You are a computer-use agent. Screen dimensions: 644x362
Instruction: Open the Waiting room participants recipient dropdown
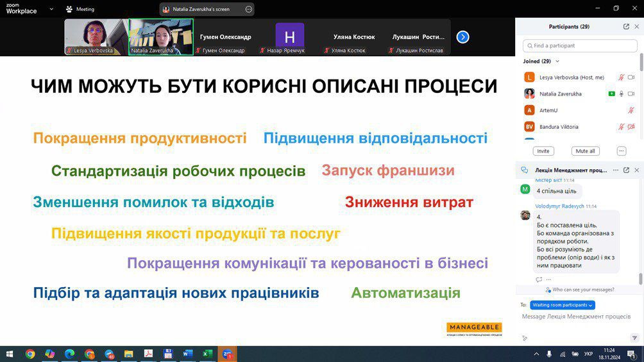pos(562,305)
